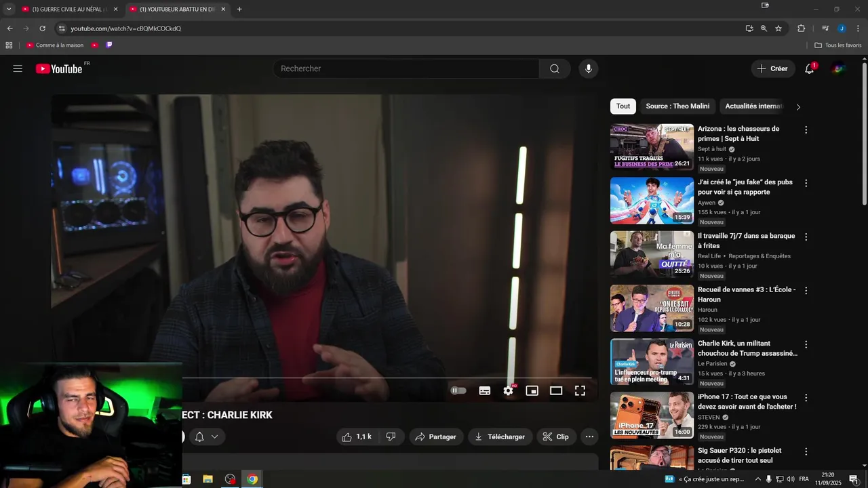Click the video progress bar
868x488 pixels.
(387, 378)
